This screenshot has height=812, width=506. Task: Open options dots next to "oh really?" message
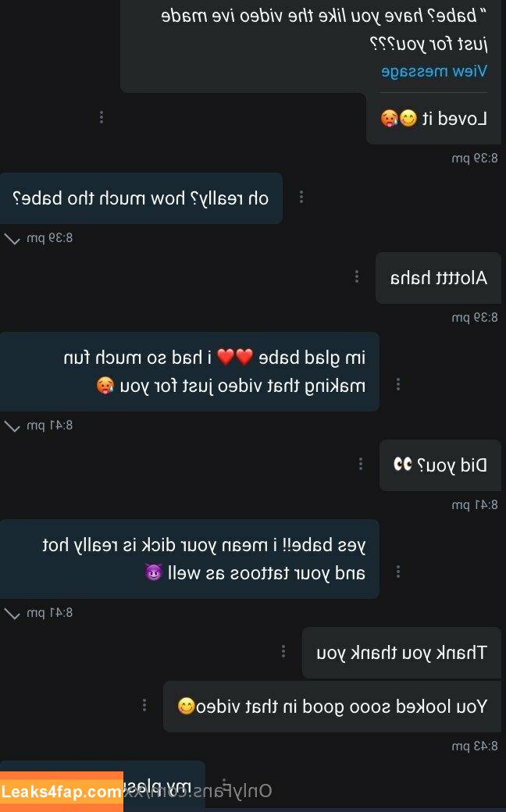(x=301, y=197)
